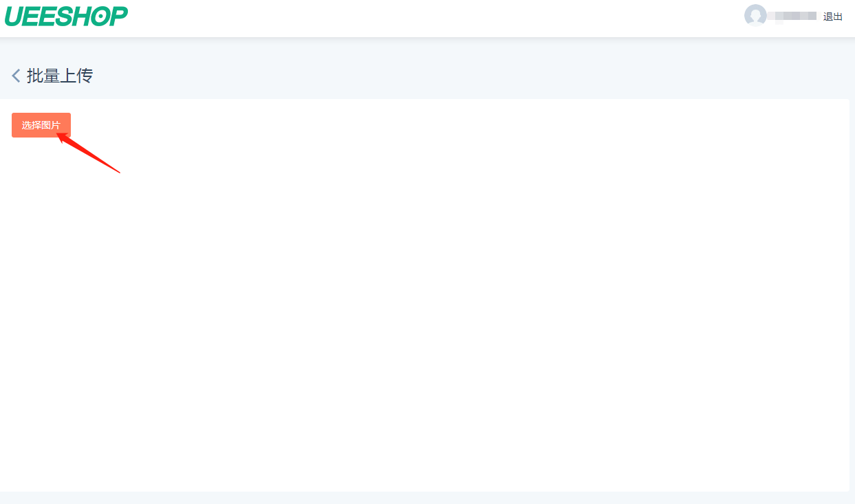Go back using the left chevron
Screen dimensions: 855x504
[16, 76]
